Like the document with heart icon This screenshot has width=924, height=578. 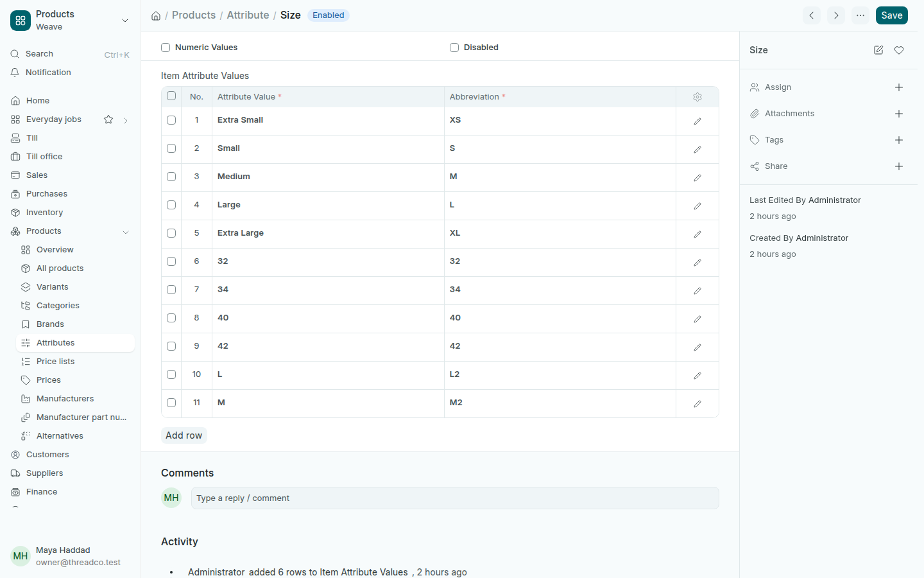(899, 50)
